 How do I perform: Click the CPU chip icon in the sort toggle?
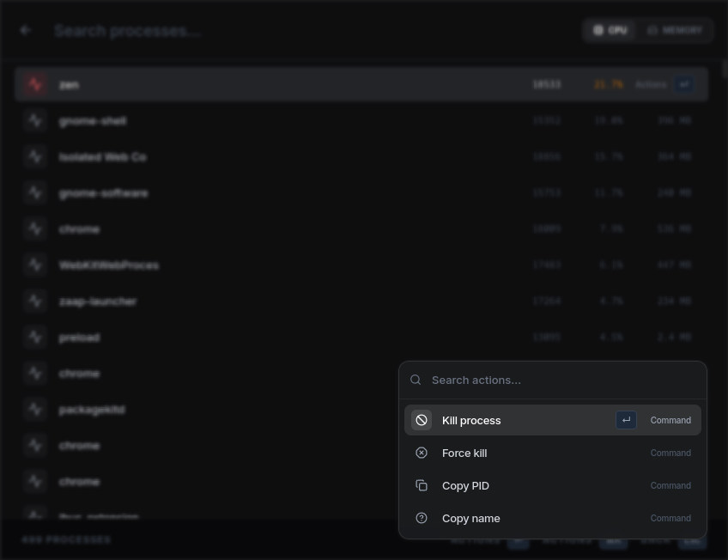[598, 30]
